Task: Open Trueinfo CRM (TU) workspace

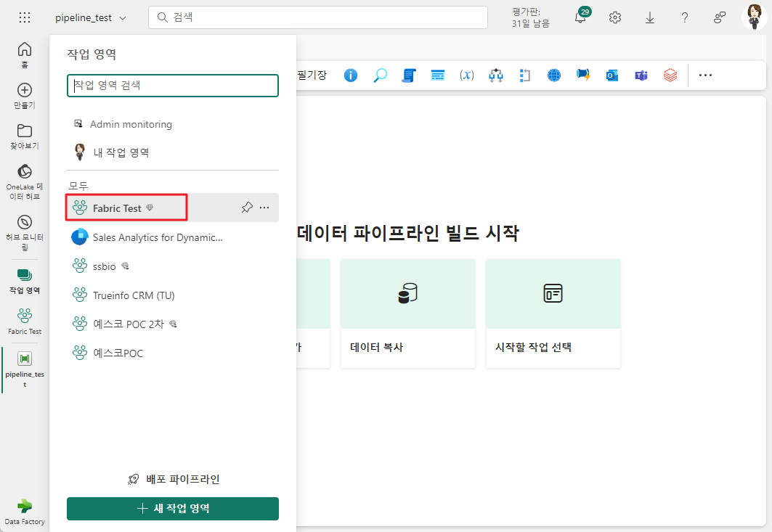Action: [172, 295]
